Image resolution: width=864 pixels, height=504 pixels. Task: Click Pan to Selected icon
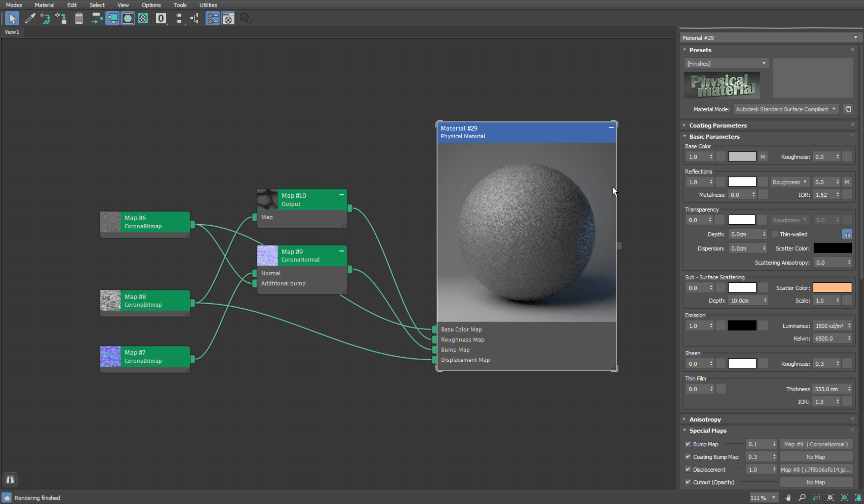[x=859, y=498]
